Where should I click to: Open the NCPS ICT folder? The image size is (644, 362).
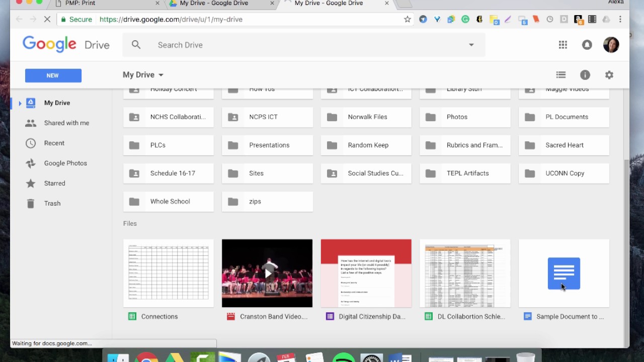[x=267, y=117]
